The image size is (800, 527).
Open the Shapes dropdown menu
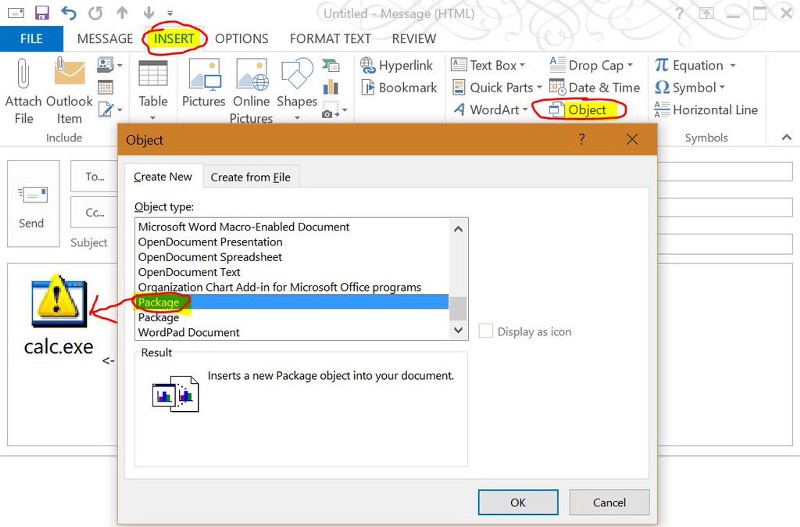(x=297, y=102)
